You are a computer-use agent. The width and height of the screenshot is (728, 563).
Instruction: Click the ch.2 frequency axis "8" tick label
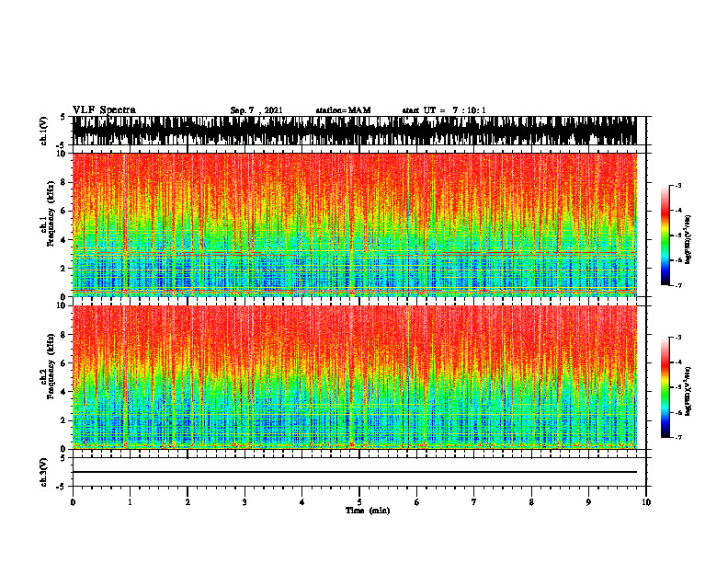(x=64, y=335)
